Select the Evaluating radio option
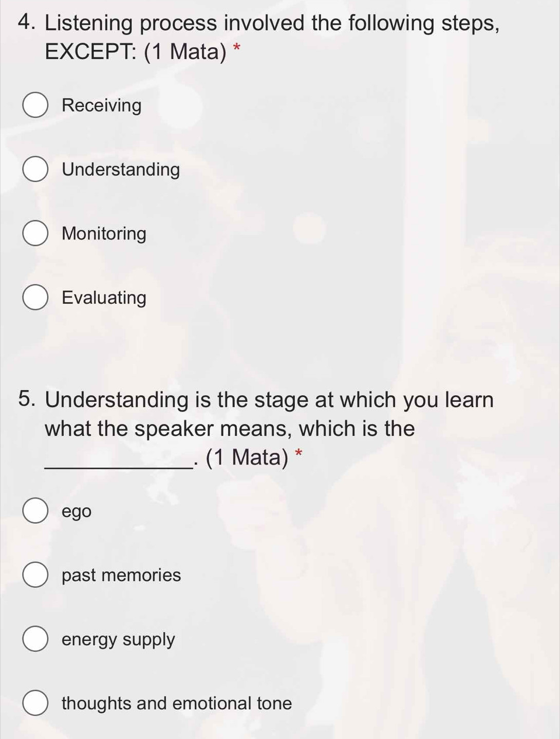Image resolution: width=560 pixels, height=739 pixels. pyautogui.click(x=35, y=297)
